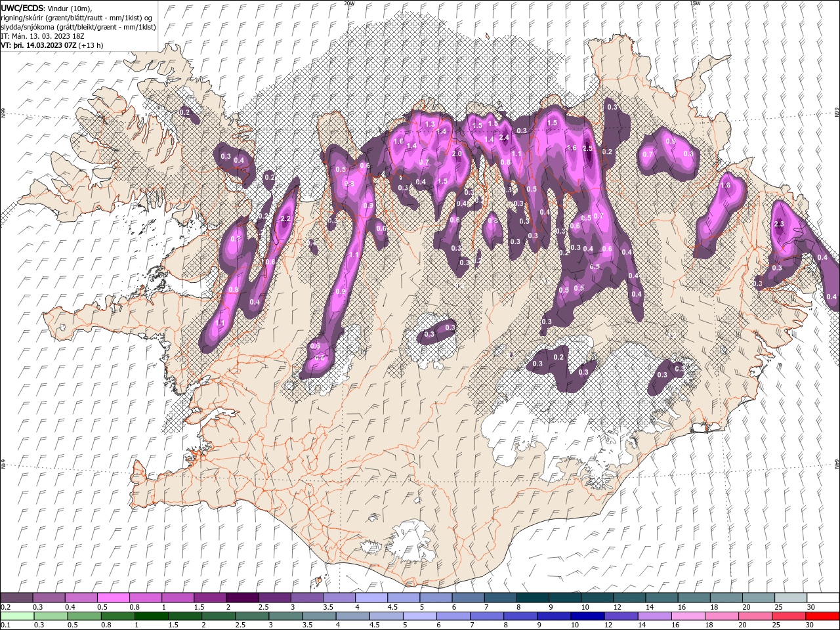
Task: Click the '2.5' snowfall value on the map
Action: [587, 149]
